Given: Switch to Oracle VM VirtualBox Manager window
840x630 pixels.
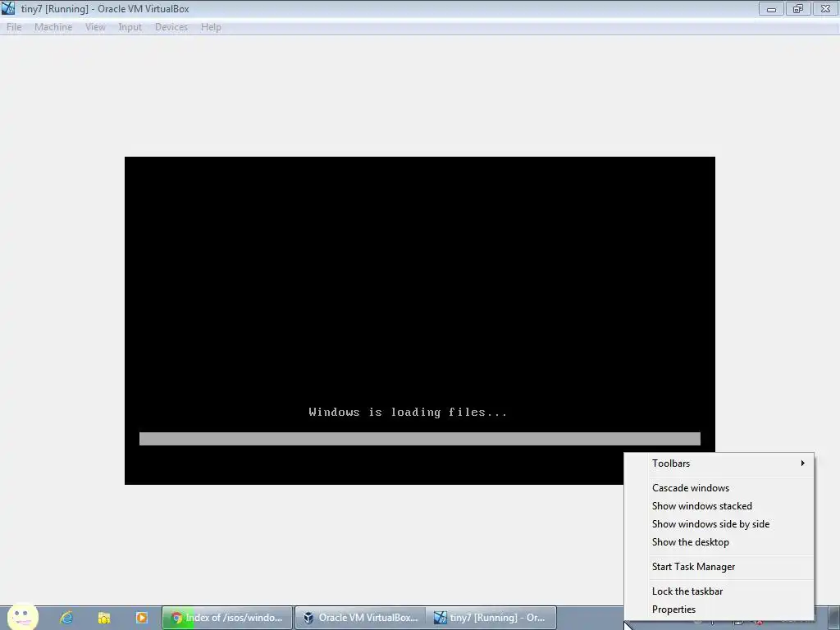Looking at the screenshot, I should pos(360,618).
